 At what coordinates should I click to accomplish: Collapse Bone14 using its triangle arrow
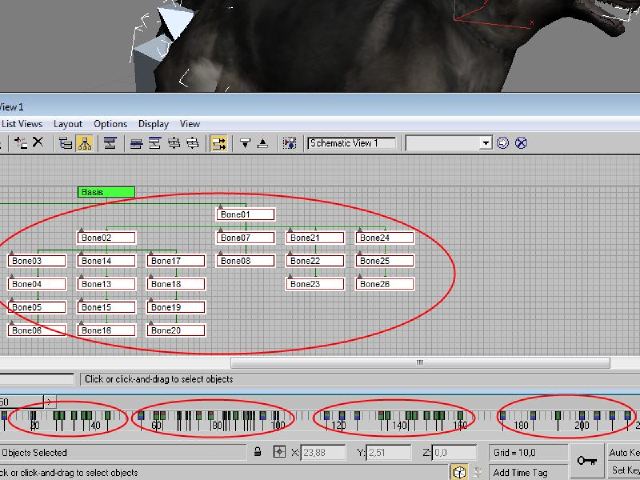click(x=81, y=253)
